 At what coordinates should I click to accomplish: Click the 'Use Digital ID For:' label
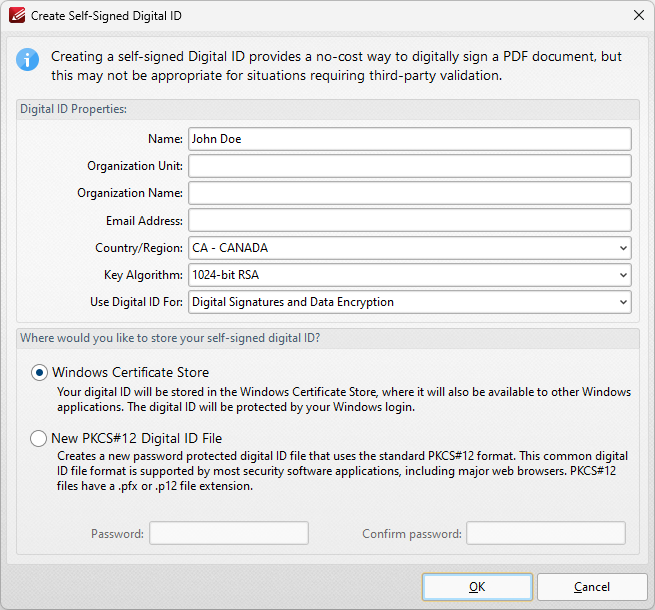point(137,302)
